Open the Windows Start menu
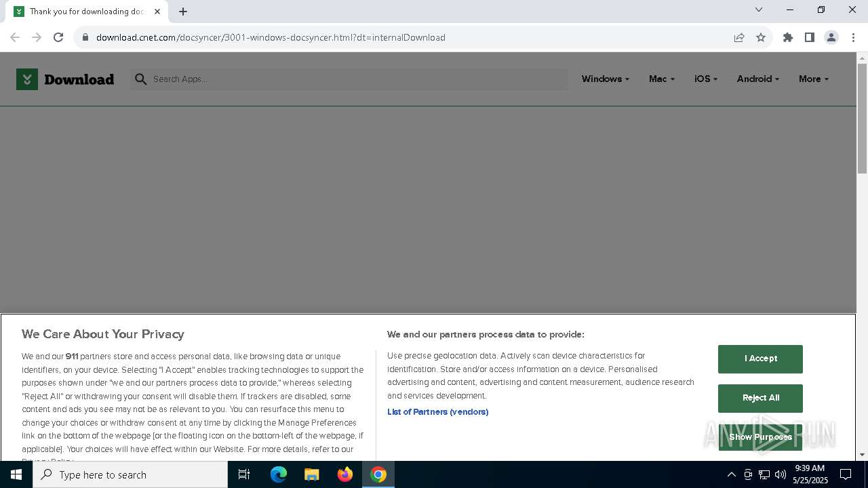Screen dimensions: 868x488 [16, 474]
